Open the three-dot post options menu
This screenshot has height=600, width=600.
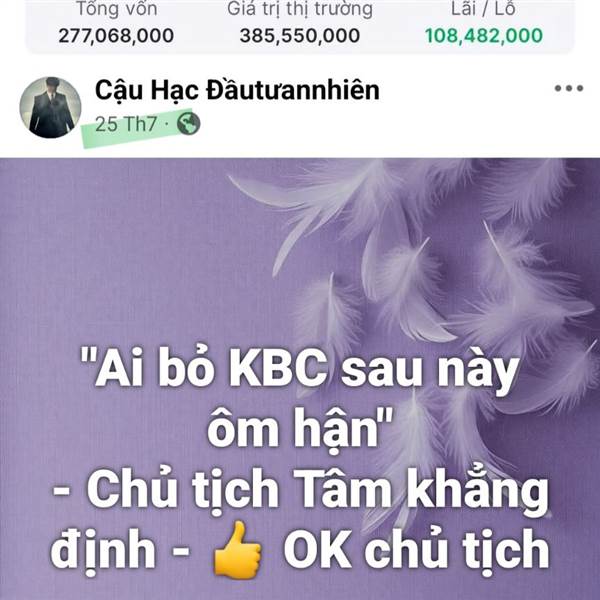(569, 88)
